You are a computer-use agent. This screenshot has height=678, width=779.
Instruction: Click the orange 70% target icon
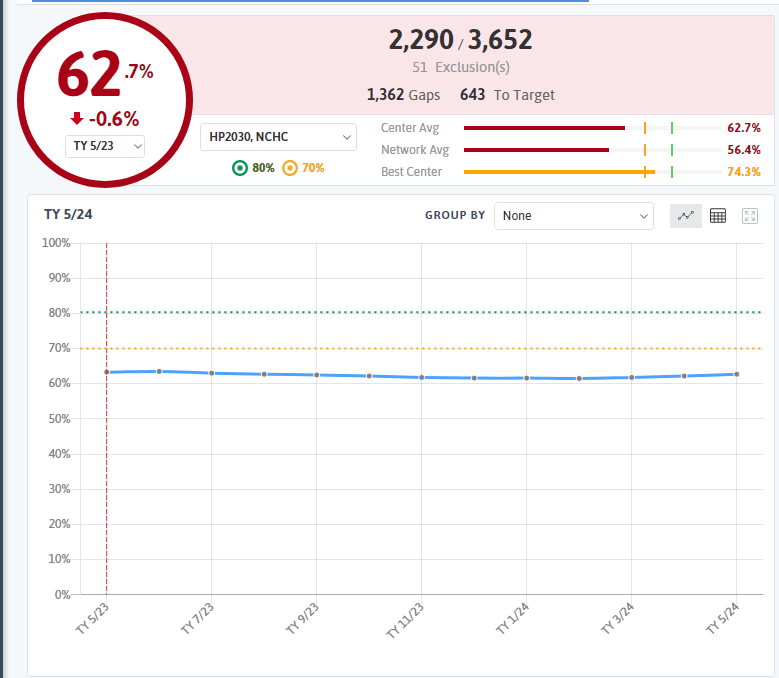tap(290, 168)
